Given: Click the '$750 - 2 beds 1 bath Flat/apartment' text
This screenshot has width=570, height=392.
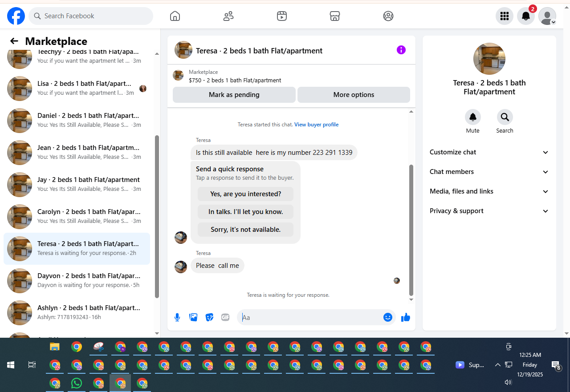Looking at the screenshot, I should point(235,81).
